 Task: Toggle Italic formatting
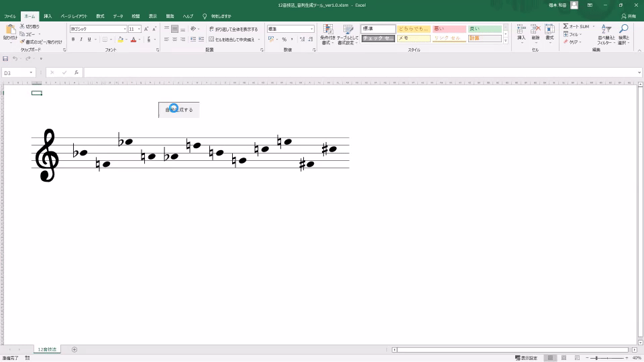coord(81,40)
